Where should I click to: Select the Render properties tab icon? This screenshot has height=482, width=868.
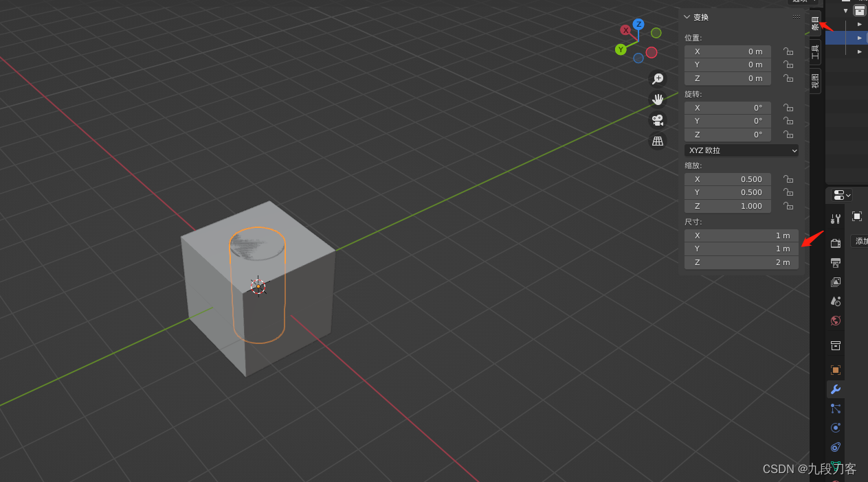click(x=836, y=242)
